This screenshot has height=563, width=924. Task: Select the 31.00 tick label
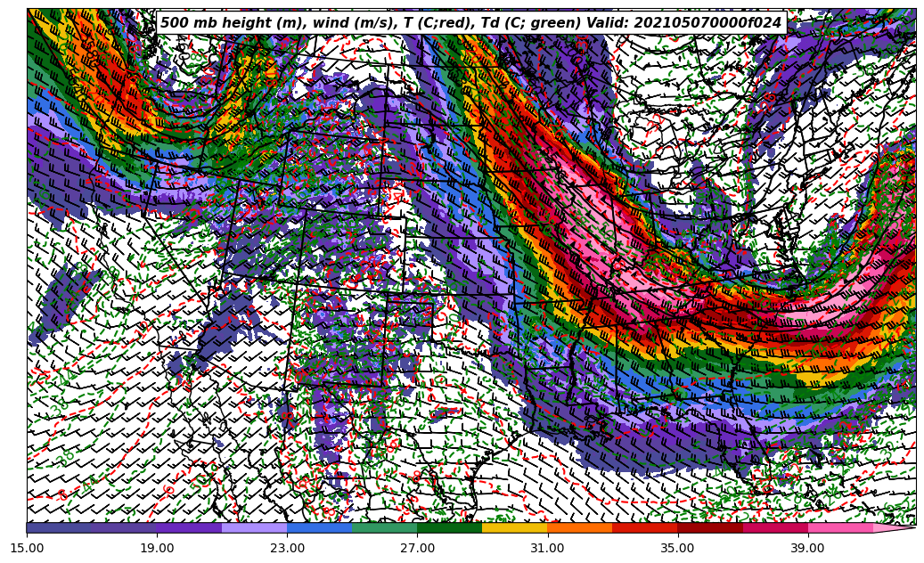pyautogui.click(x=547, y=548)
